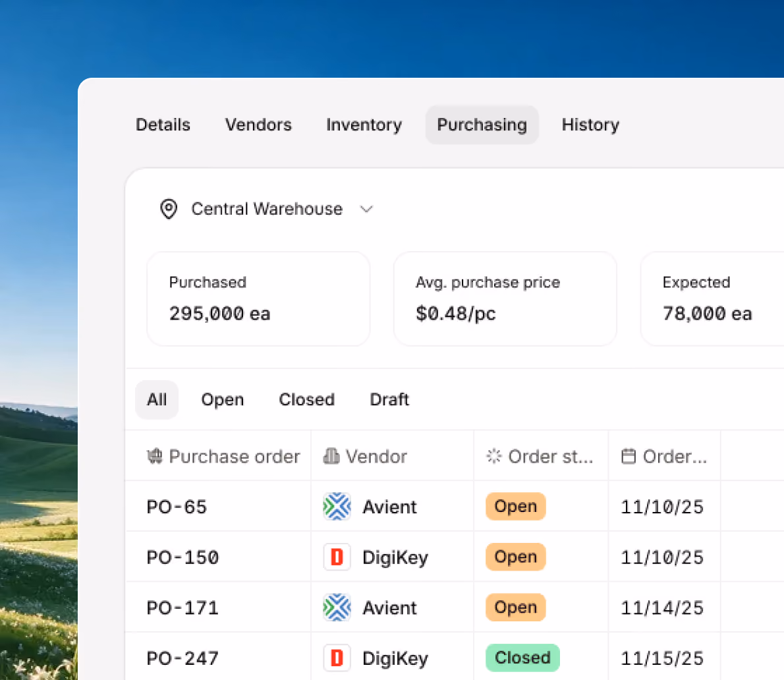Click the Open status badge for PO-150
The height and width of the screenshot is (680, 784).
click(515, 557)
